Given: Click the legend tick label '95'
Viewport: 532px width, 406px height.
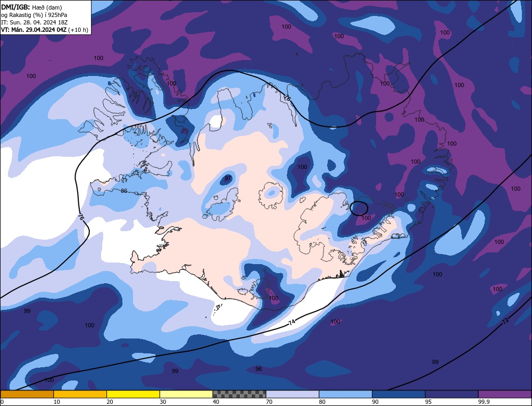Looking at the screenshot, I should coord(428,402).
